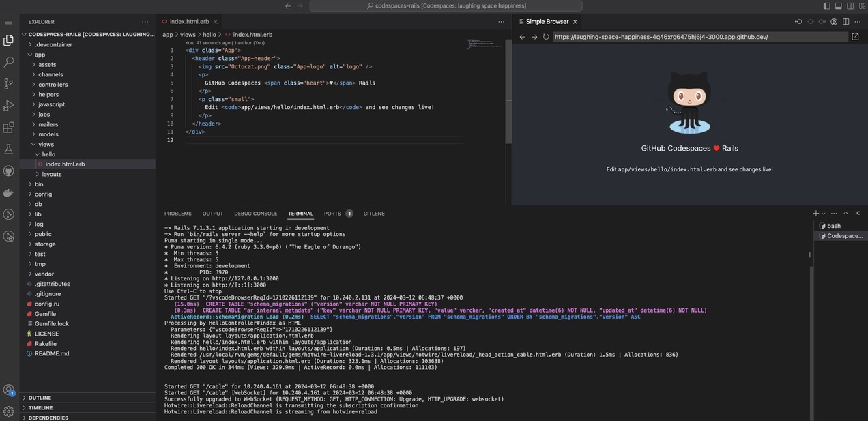Navigate back in Simple Browser
The height and width of the screenshot is (421, 868).
[523, 37]
